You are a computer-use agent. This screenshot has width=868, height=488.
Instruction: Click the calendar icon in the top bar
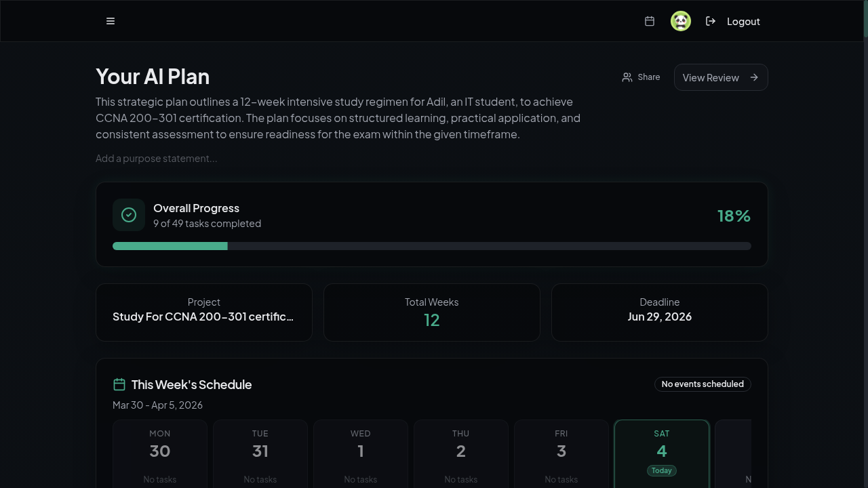click(649, 21)
